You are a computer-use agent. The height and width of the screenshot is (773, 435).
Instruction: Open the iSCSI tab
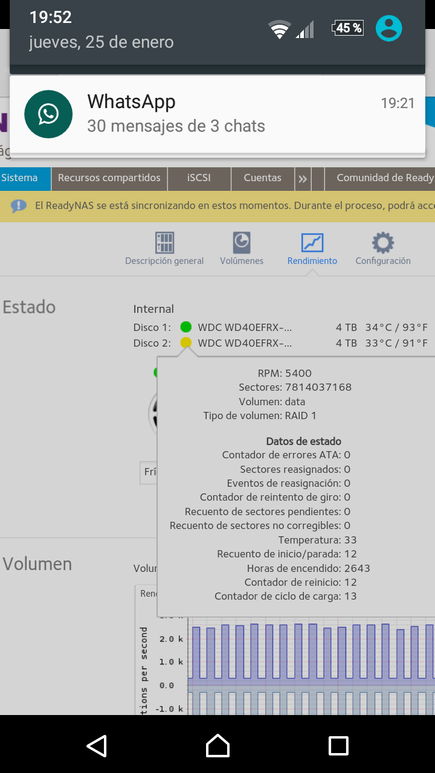coord(199,178)
